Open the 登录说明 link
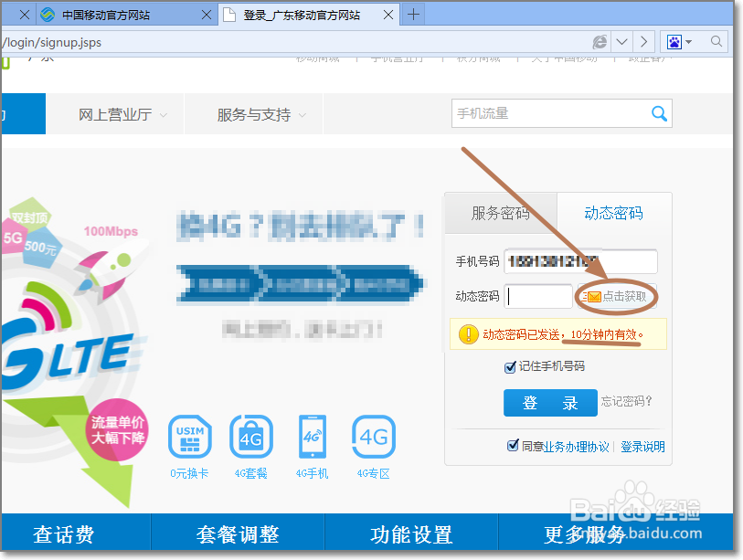The image size is (743, 560). click(x=642, y=447)
